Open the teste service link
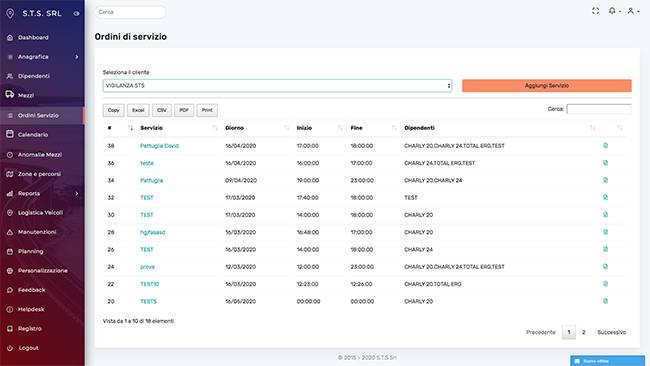650x366 pixels. click(x=147, y=163)
